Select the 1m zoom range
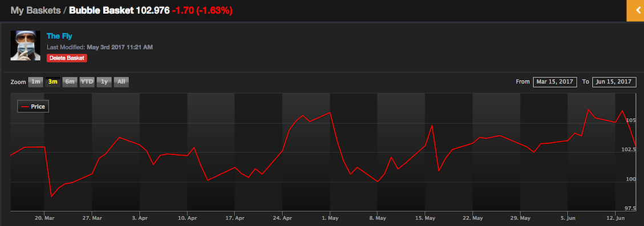644x226 pixels. point(36,82)
